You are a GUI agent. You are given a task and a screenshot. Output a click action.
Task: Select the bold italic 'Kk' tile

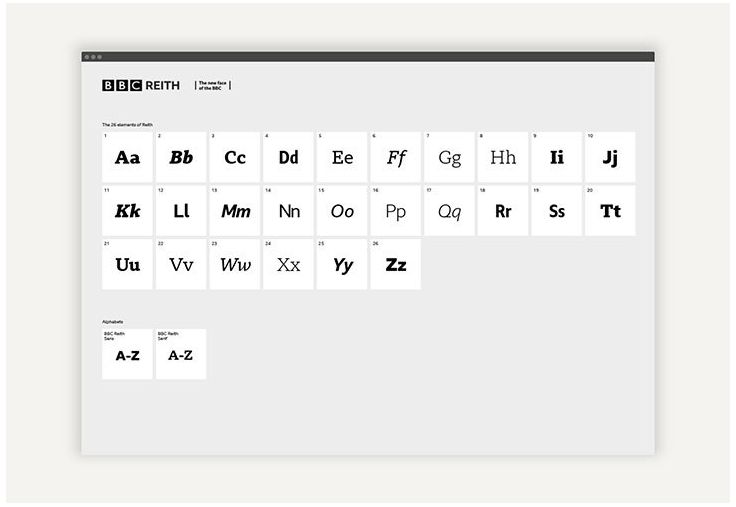pos(127,211)
